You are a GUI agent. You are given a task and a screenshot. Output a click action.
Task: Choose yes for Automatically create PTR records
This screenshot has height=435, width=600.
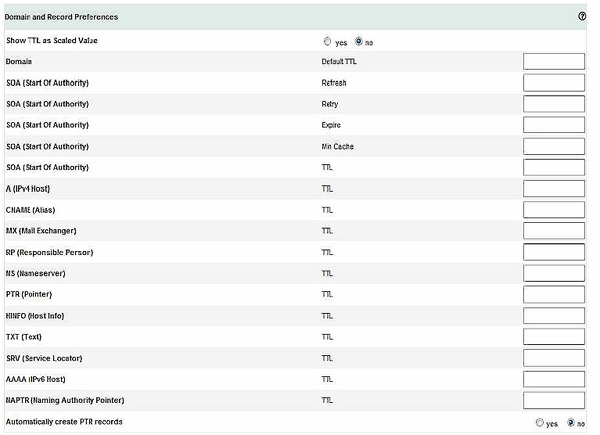tap(540, 423)
